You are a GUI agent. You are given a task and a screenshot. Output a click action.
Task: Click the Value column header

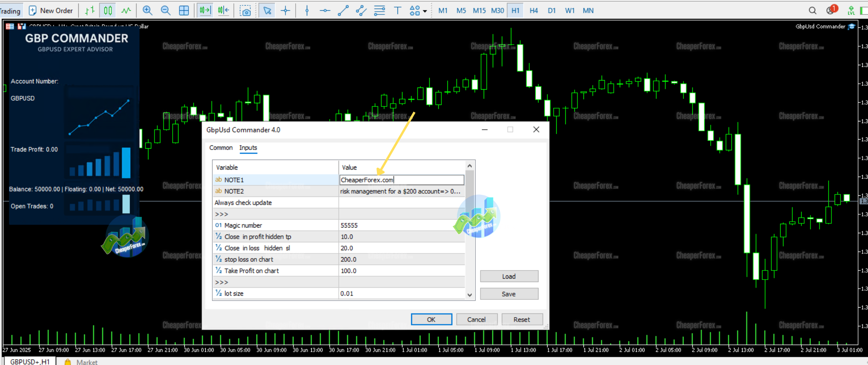tap(402, 167)
